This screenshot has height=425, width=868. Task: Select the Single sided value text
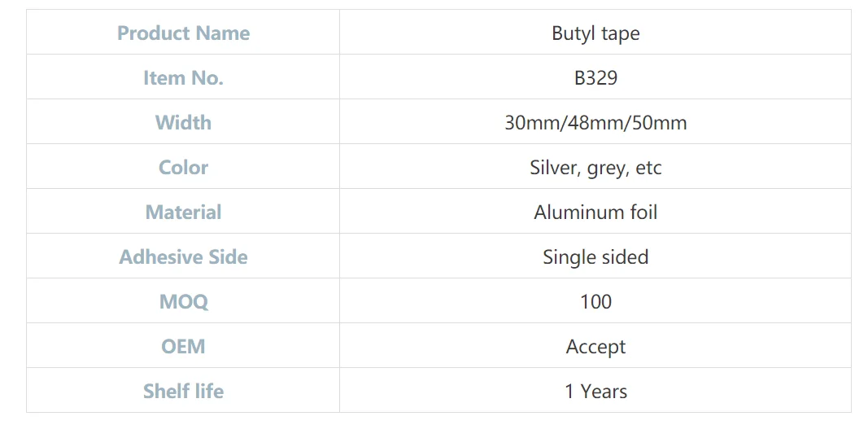pyautogui.click(x=595, y=257)
